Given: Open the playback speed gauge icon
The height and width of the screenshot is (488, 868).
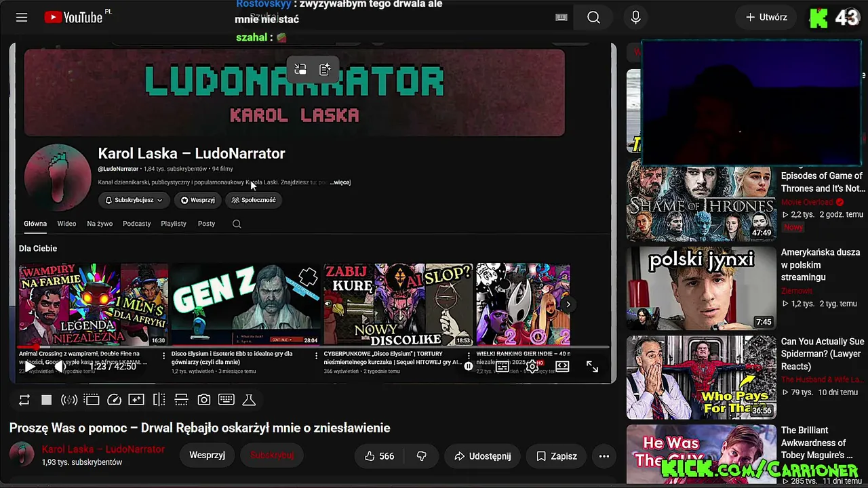Looking at the screenshot, I should pos(114,400).
